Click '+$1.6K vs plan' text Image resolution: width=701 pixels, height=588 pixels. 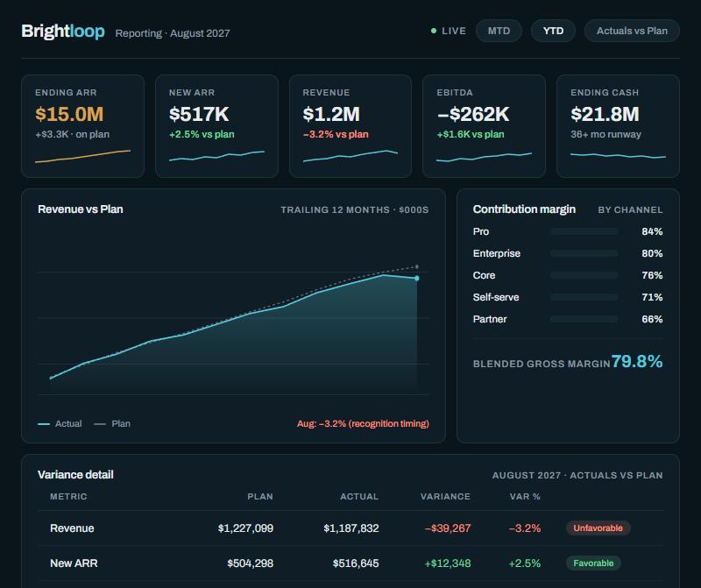[471, 134]
